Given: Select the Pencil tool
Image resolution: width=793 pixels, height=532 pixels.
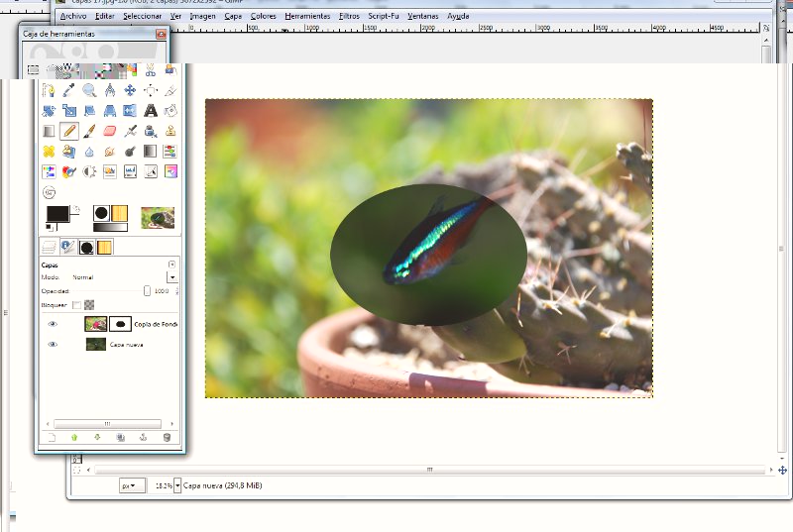Looking at the screenshot, I should point(68,131).
